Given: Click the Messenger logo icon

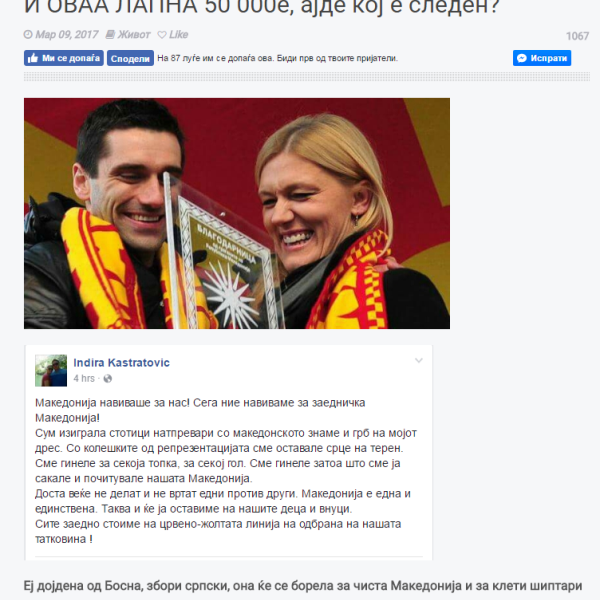Looking at the screenshot, I should click(x=522, y=58).
